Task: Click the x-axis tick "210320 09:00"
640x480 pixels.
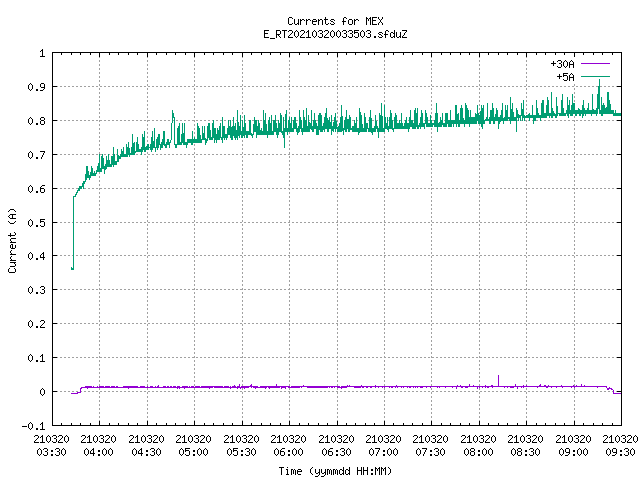Action: coord(573,445)
